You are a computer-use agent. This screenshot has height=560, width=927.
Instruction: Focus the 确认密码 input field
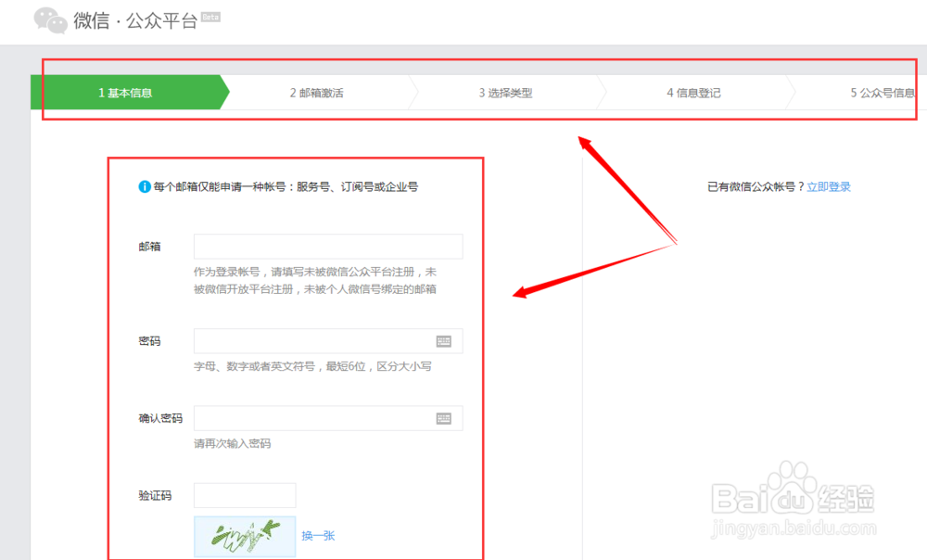(328, 419)
